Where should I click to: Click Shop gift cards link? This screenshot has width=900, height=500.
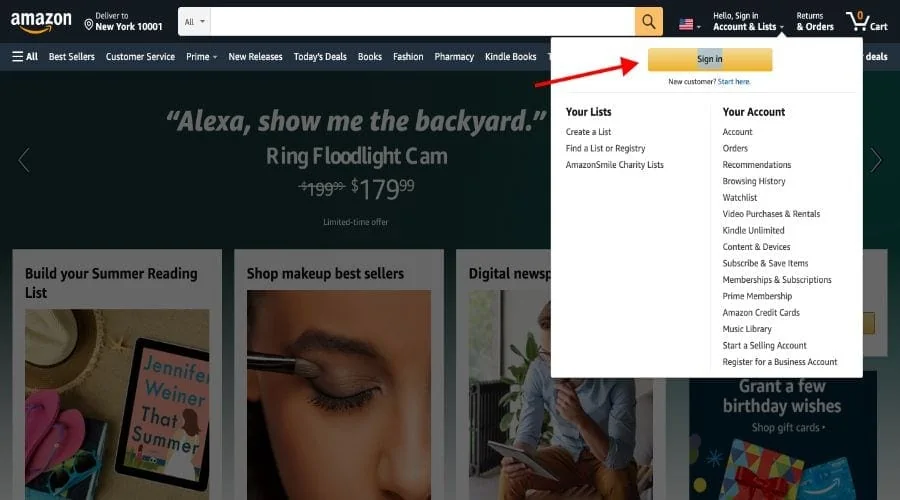(788, 428)
